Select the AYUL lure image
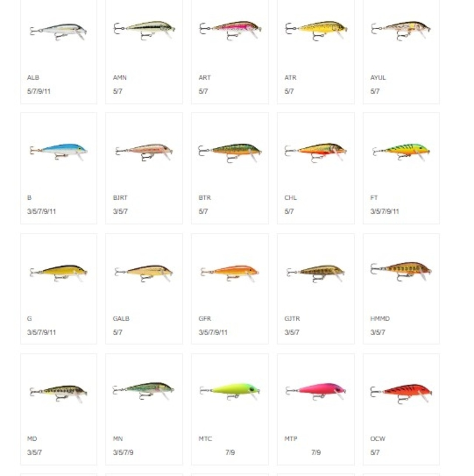The height and width of the screenshot is (476, 474). [401, 30]
